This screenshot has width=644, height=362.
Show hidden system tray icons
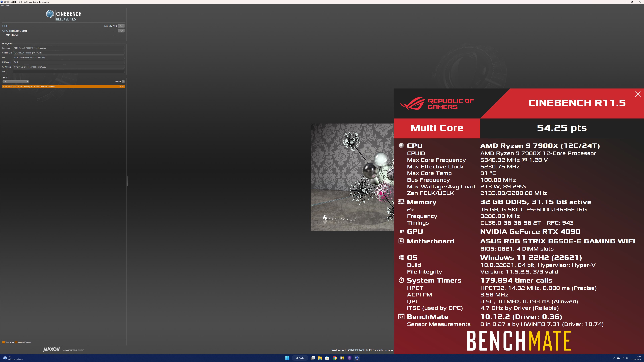click(614, 358)
